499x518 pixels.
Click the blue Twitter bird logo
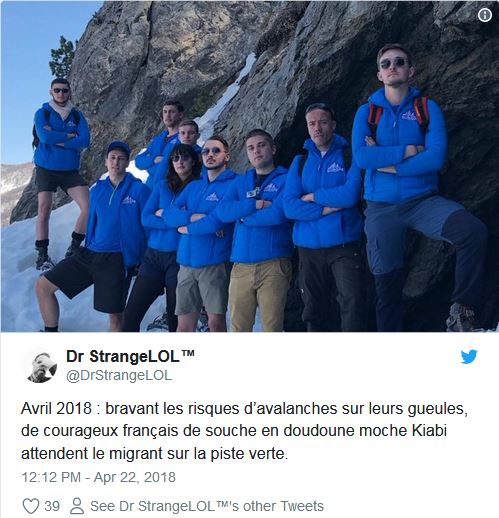point(469,356)
